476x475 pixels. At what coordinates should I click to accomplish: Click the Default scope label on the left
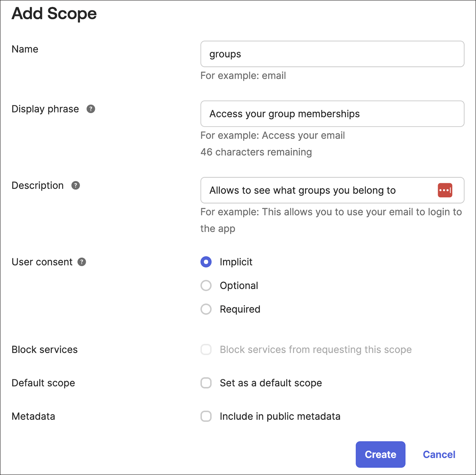coord(43,383)
